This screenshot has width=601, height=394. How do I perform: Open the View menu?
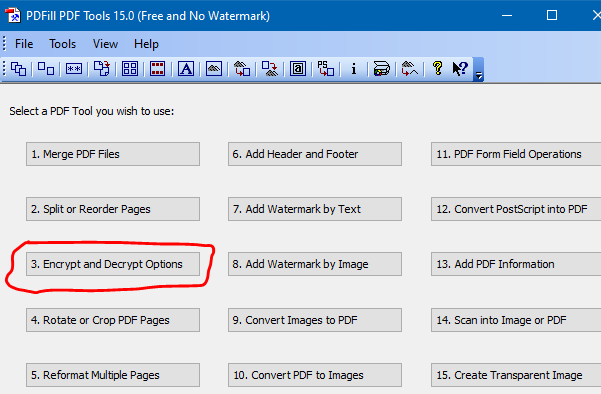coord(105,44)
